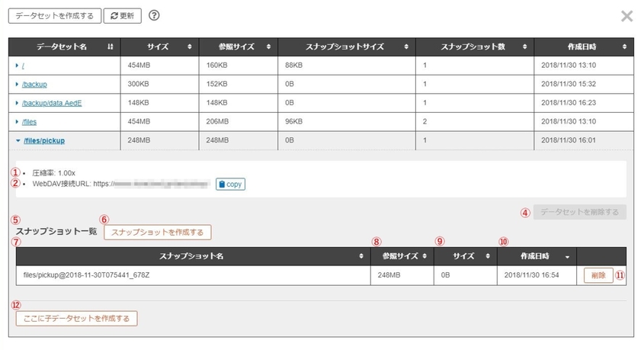
Task: Sort by データセット名 column sort icon
Action: pyautogui.click(x=111, y=47)
